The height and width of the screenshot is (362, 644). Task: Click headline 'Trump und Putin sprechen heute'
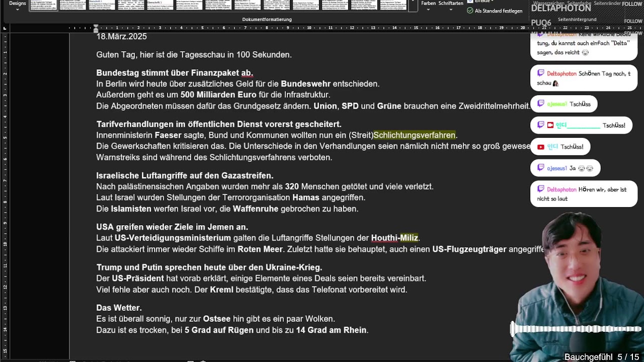pos(209,267)
